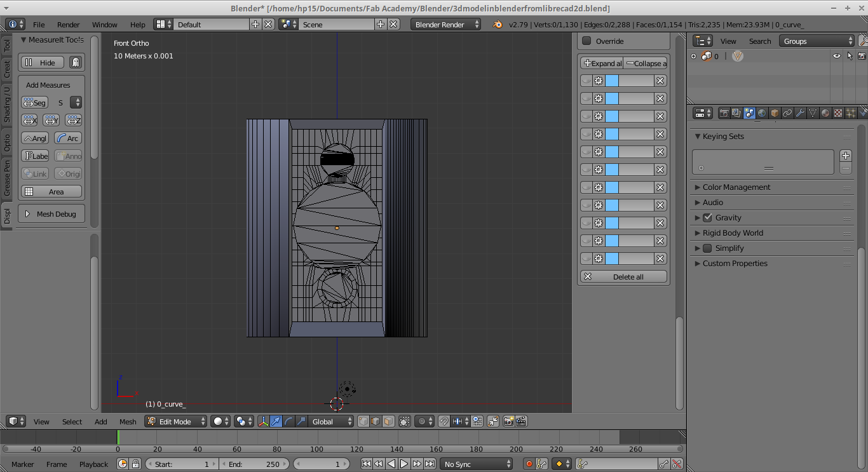Click the Delete all measures button
The height and width of the screenshot is (472, 868).
click(624, 276)
